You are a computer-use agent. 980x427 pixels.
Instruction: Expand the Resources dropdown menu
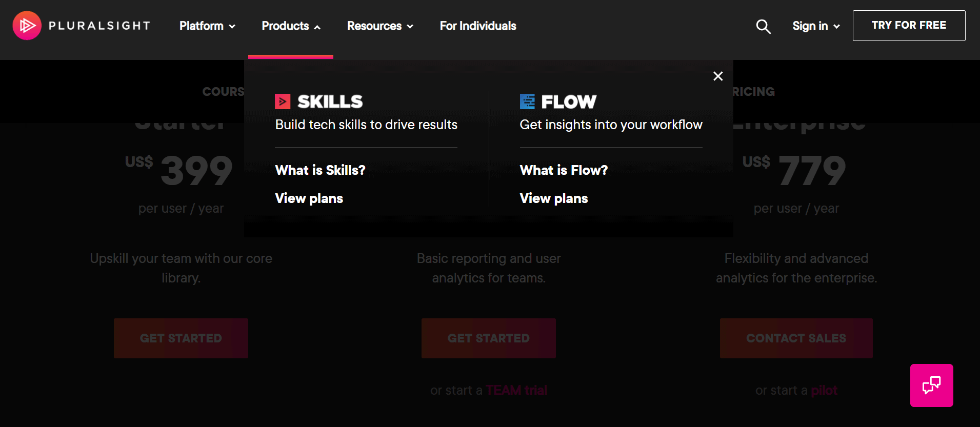point(380,26)
